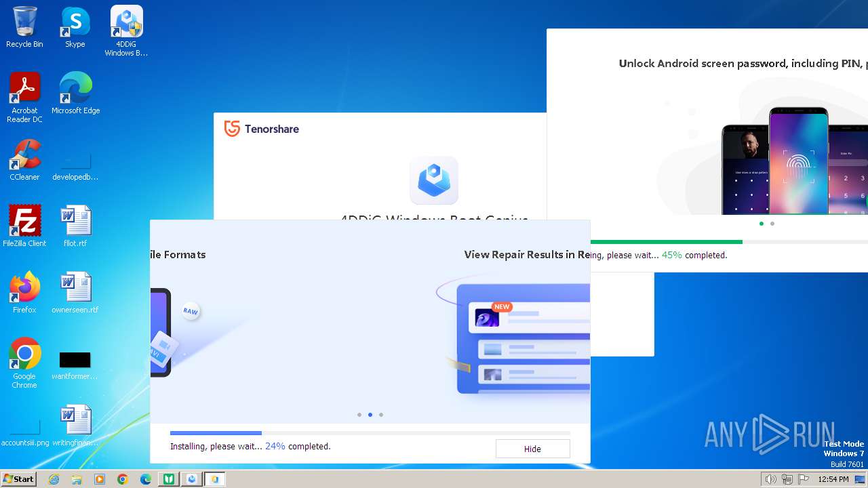Open Internet Explorer from the taskbar
868x488 pixels.
tap(54, 479)
